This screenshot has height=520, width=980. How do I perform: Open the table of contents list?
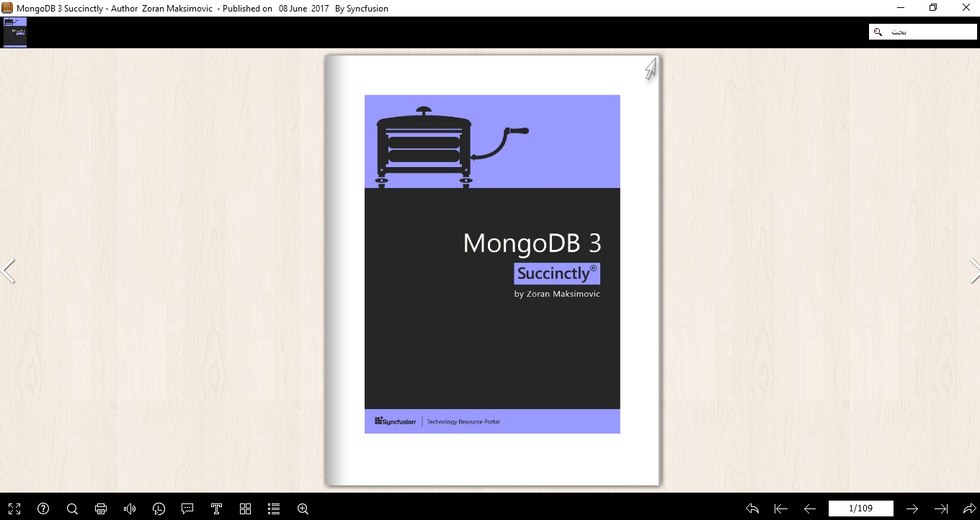coord(274,509)
